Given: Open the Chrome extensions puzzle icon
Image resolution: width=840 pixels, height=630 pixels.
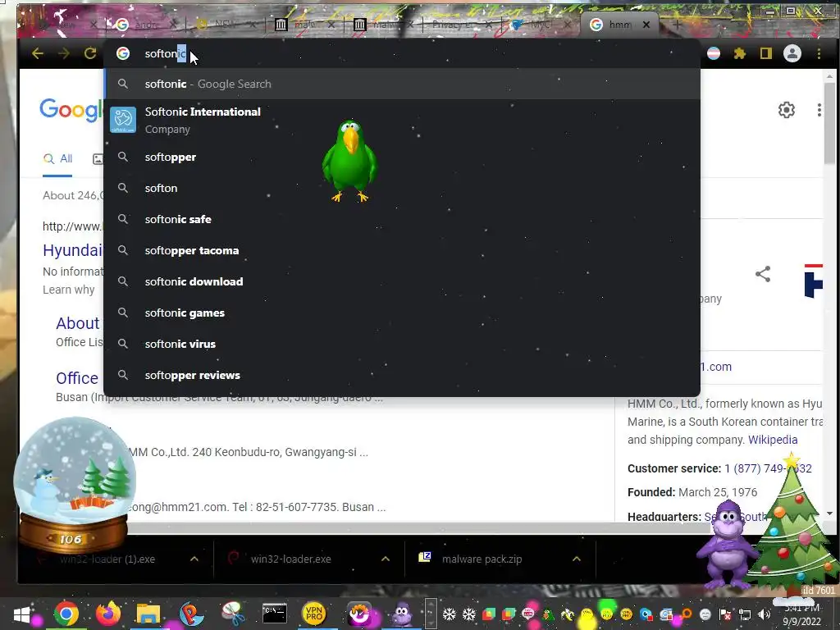Looking at the screenshot, I should coord(740,53).
